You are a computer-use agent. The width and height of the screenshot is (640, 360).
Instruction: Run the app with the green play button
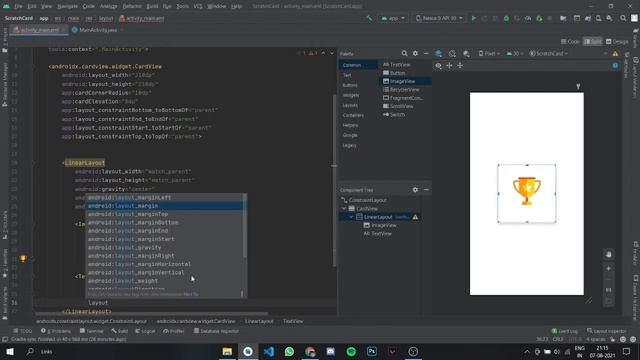tap(473, 18)
